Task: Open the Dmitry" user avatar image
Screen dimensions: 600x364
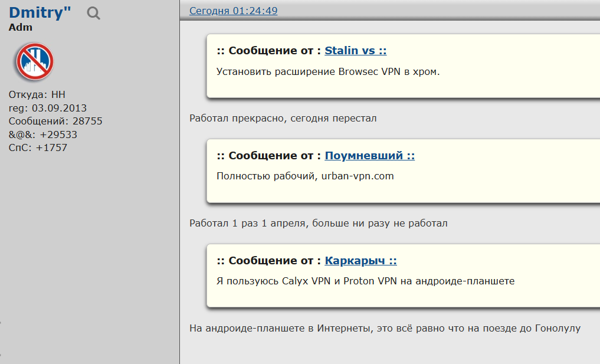Action: 34,61
